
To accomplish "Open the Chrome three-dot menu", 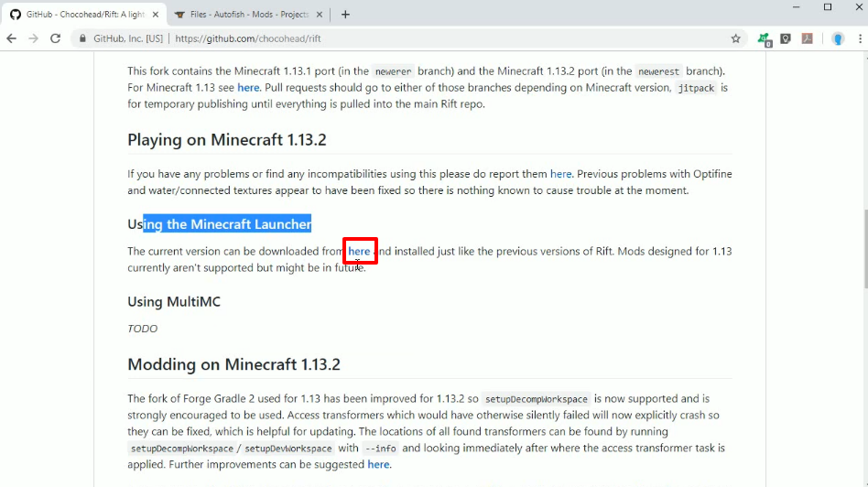I will (x=860, y=38).
